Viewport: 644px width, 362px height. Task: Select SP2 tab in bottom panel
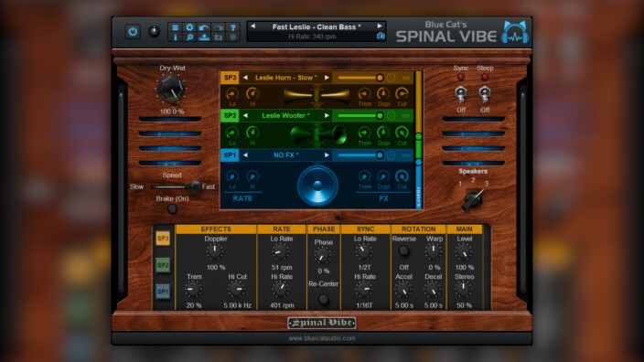[163, 265]
